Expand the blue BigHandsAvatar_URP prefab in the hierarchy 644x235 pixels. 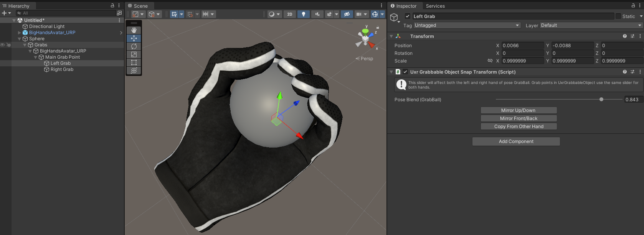(x=20, y=33)
